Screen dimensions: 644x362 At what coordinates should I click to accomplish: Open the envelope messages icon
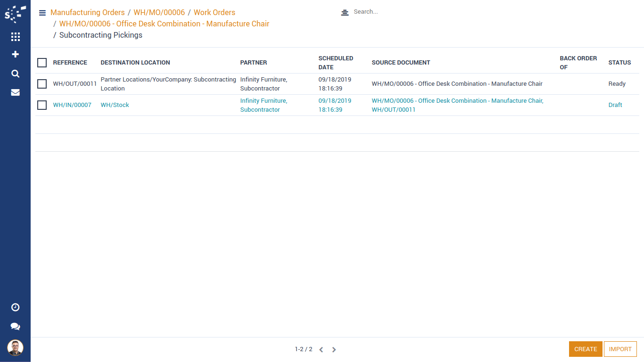pyautogui.click(x=15, y=92)
